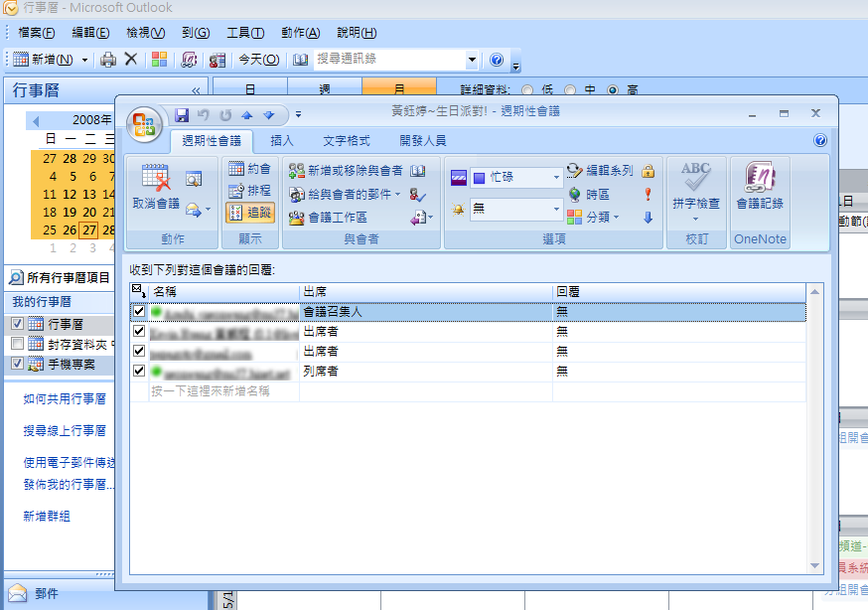Click the 新增群組 link

pos(47,517)
